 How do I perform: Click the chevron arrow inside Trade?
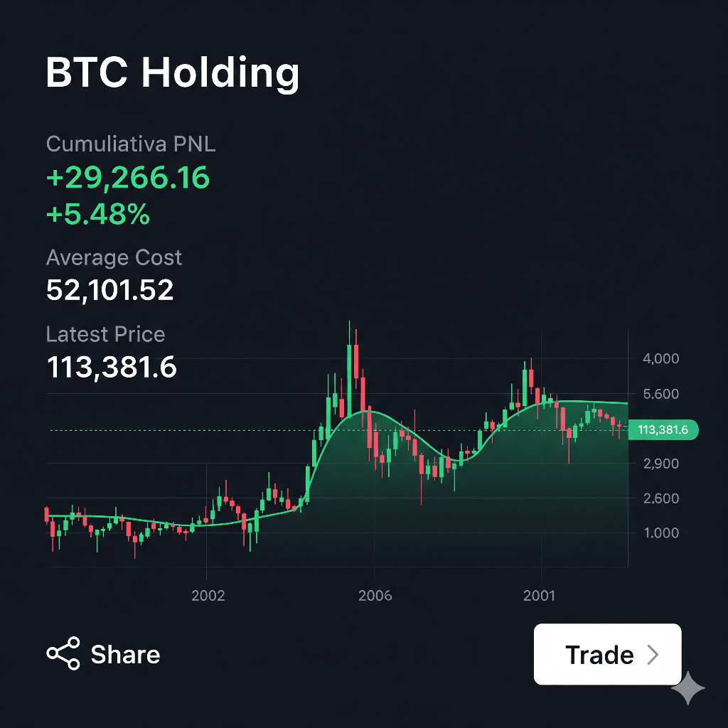coord(653,655)
